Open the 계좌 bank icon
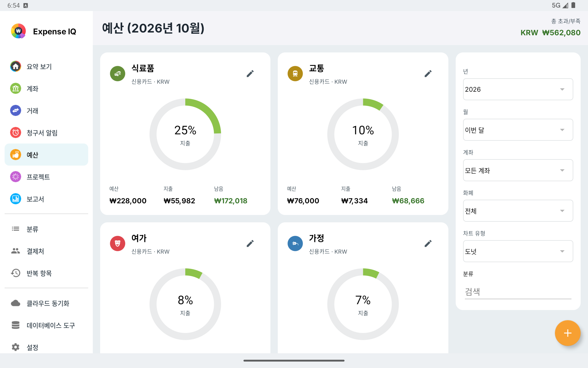 tap(16, 88)
